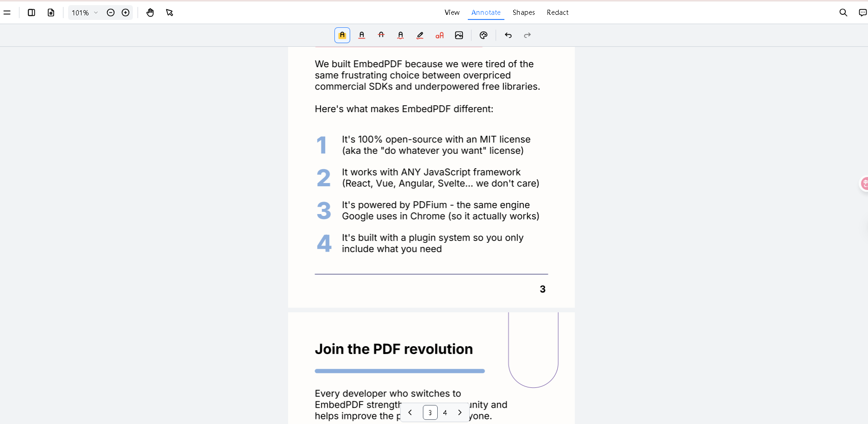
Task: Switch to the pointer selection tool
Action: (170, 13)
